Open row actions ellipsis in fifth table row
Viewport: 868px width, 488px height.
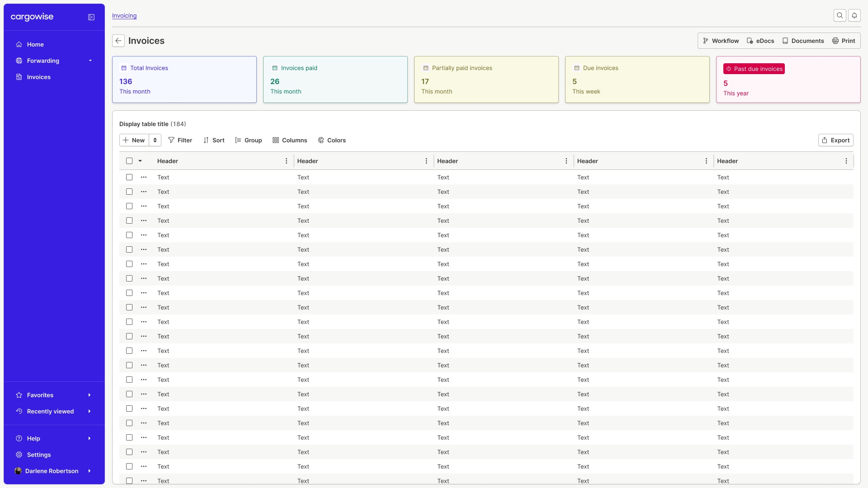click(144, 235)
